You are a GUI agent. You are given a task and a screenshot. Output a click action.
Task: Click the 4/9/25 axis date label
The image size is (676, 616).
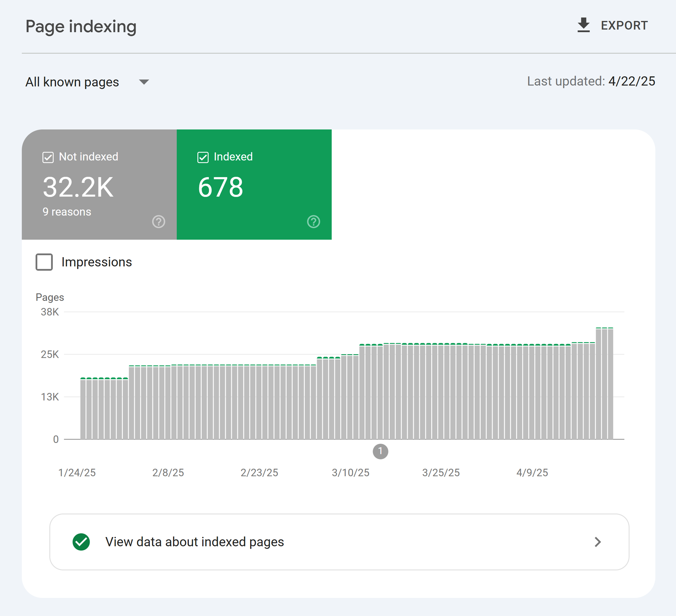pyautogui.click(x=532, y=472)
